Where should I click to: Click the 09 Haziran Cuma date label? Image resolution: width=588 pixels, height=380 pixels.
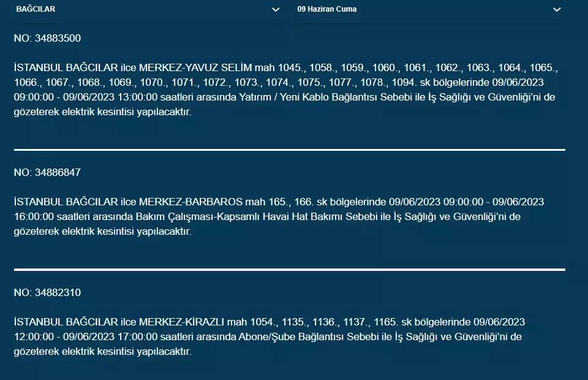326,9
